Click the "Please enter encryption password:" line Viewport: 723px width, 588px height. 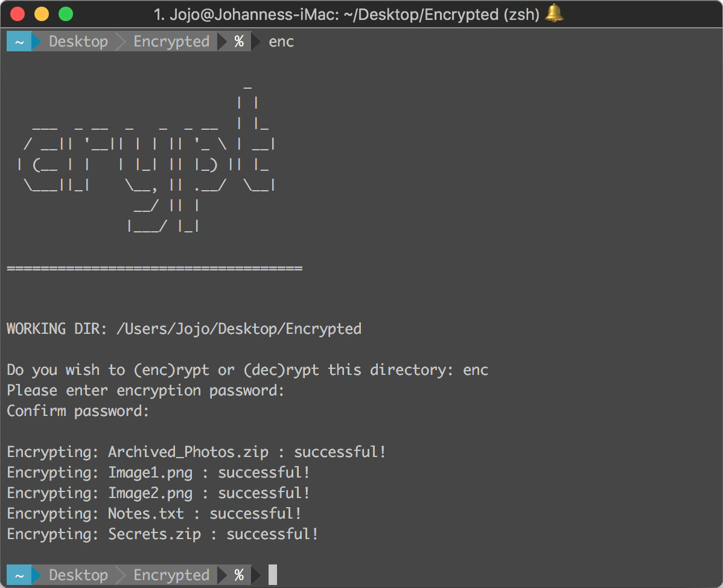145,391
